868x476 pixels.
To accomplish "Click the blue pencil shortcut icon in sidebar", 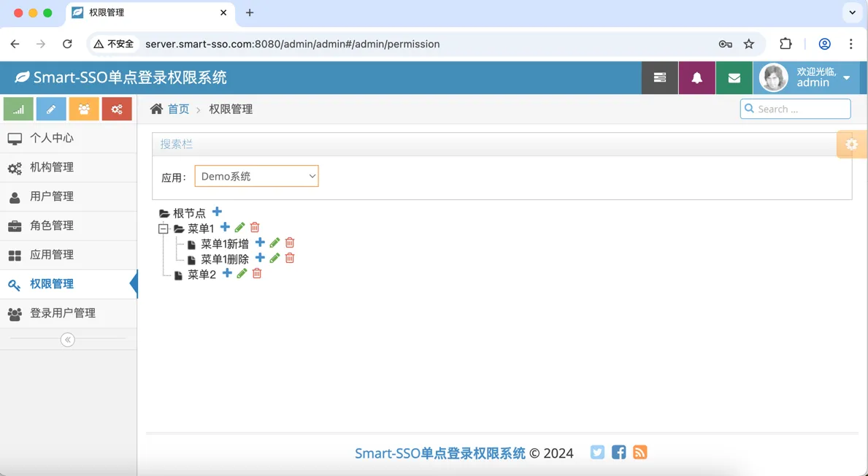I will pyautogui.click(x=50, y=108).
